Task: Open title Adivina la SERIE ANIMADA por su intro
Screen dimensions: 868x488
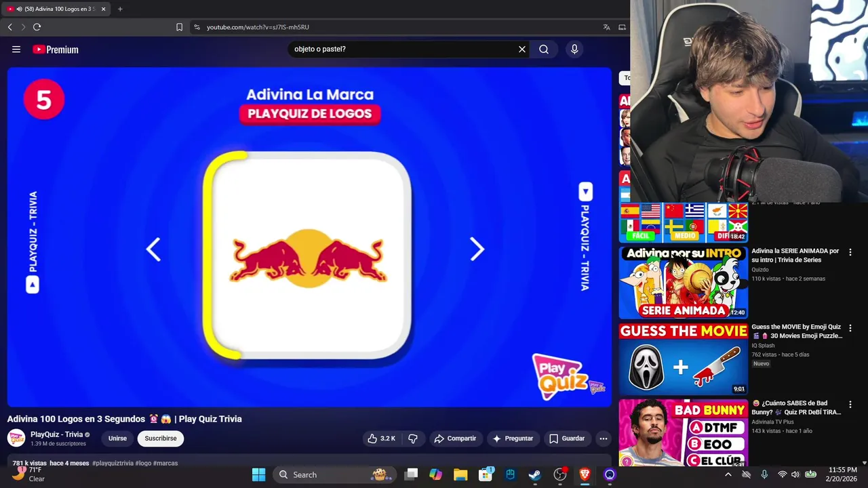Action: [x=795, y=256]
